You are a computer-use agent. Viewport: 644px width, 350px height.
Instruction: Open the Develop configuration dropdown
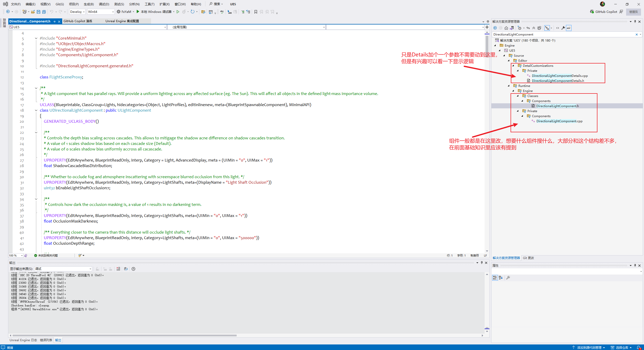pos(77,12)
